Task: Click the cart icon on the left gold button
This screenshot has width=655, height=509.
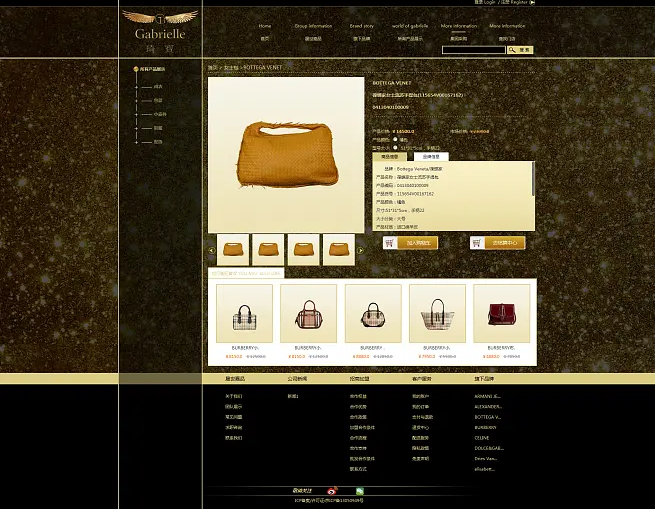Action: (390, 243)
